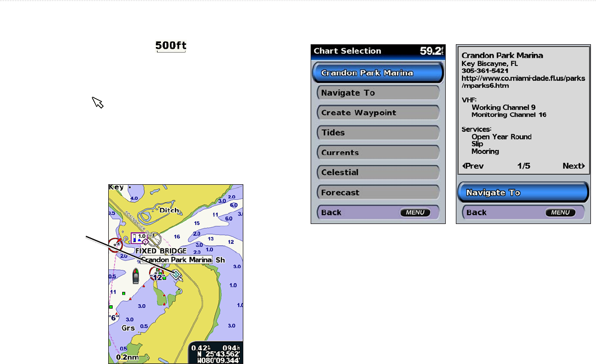Click the Chart Selection title
The image size is (596, 364).
(348, 51)
